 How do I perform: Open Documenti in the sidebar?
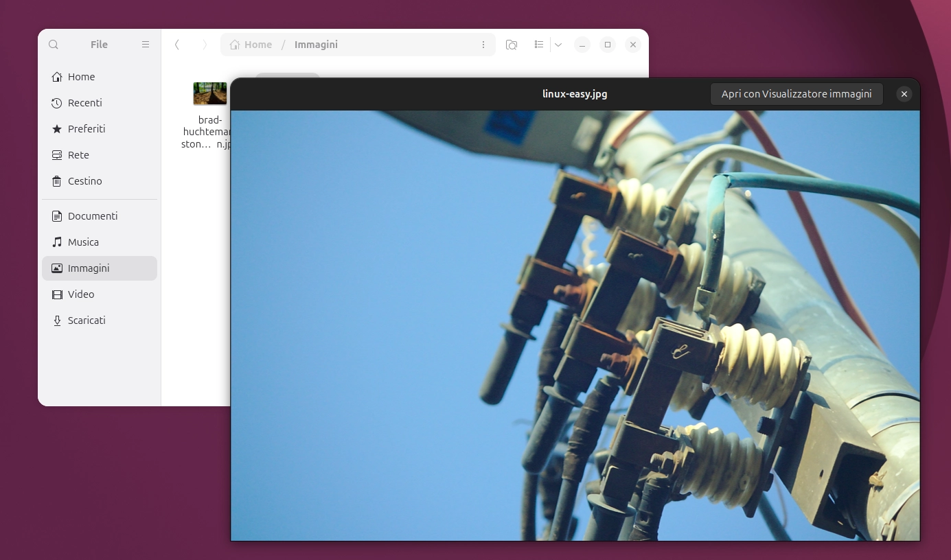[x=100, y=216]
